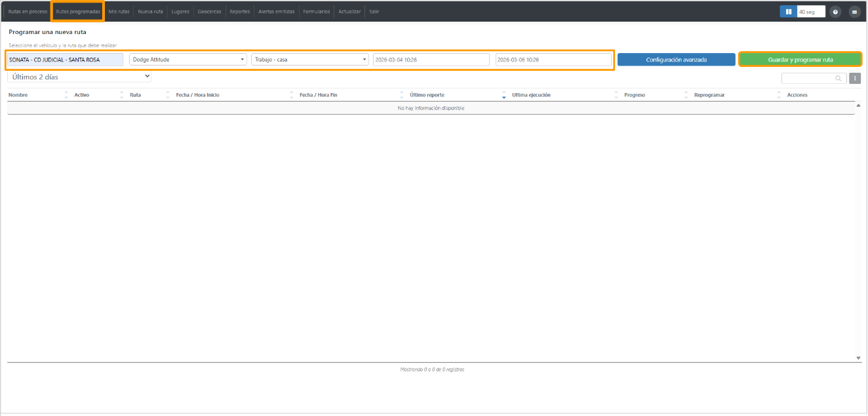Click Actualizar in the top menu
Viewport: 868px width, 416px height.
tap(349, 12)
